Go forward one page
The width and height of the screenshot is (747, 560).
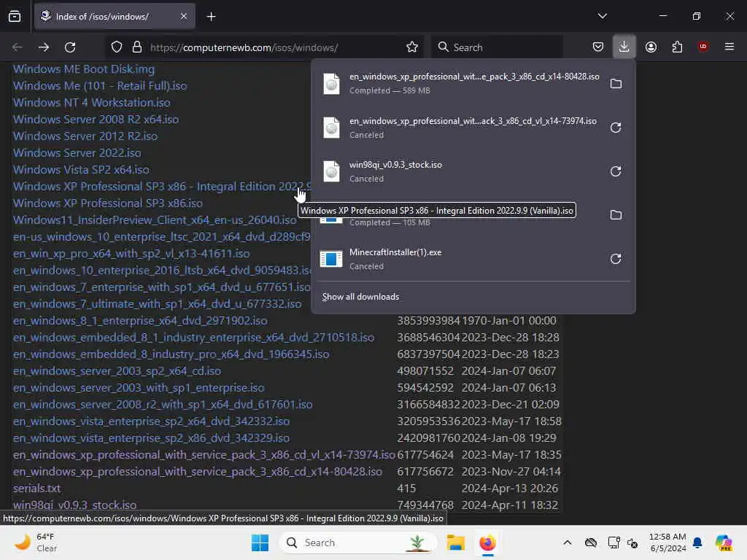tap(43, 47)
